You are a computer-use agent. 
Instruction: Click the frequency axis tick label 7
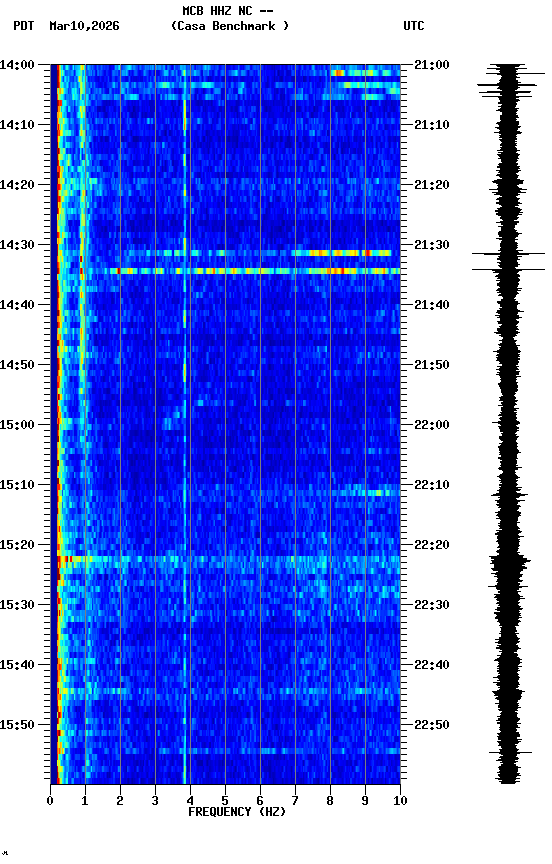pos(295,801)
